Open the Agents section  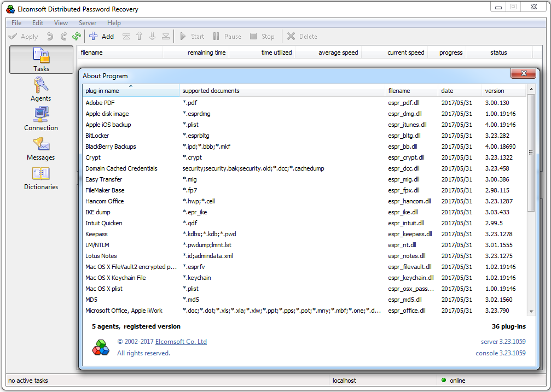(x=40, y=90)
